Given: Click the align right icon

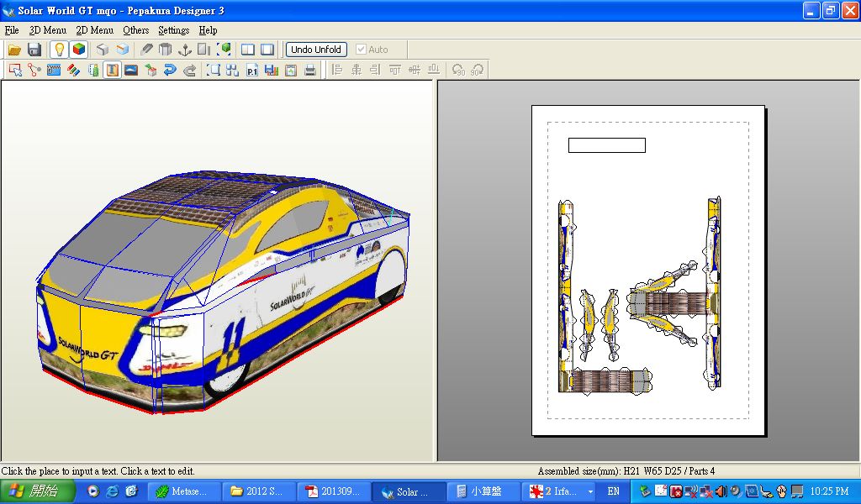Looking at the screenshot, I should click(x=376, y=71).
